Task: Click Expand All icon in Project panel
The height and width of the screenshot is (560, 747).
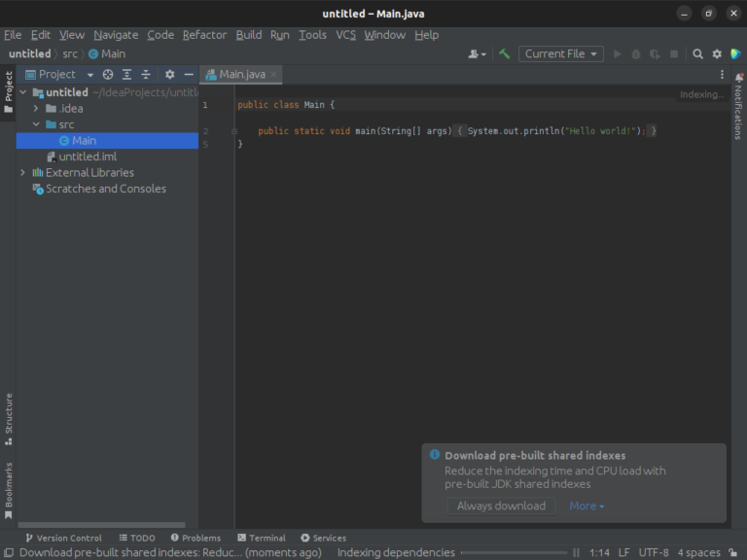Action: click(126, 74)
